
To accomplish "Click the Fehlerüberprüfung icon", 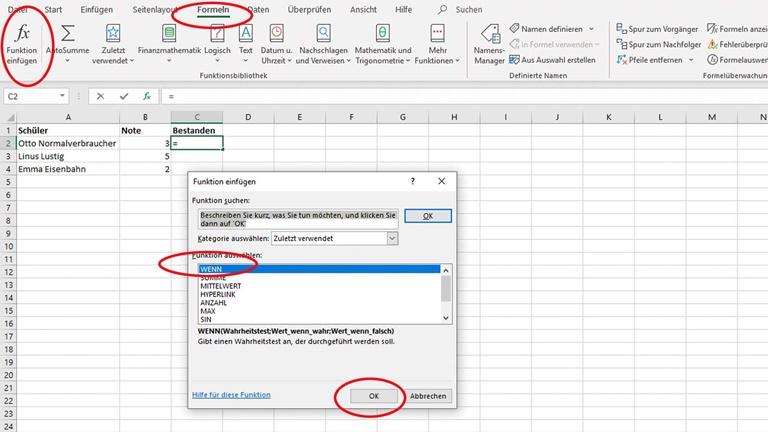I will [x=712, y=45].
